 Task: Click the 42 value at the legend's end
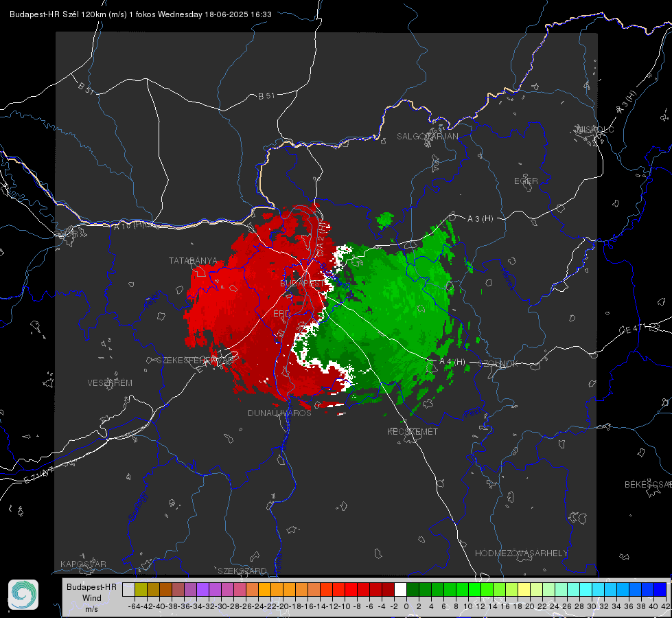click(x=666, y=606)
